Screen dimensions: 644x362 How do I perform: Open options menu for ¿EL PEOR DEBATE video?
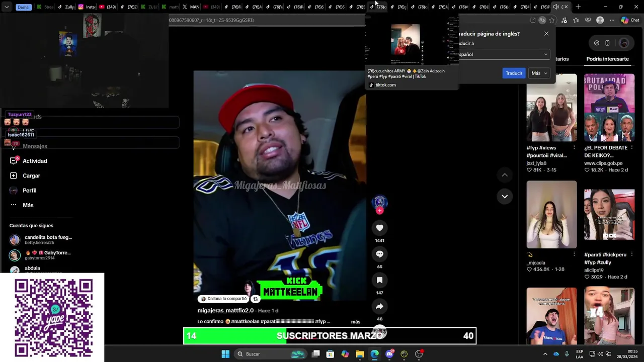pyautogui.click(x=631, y=147)
